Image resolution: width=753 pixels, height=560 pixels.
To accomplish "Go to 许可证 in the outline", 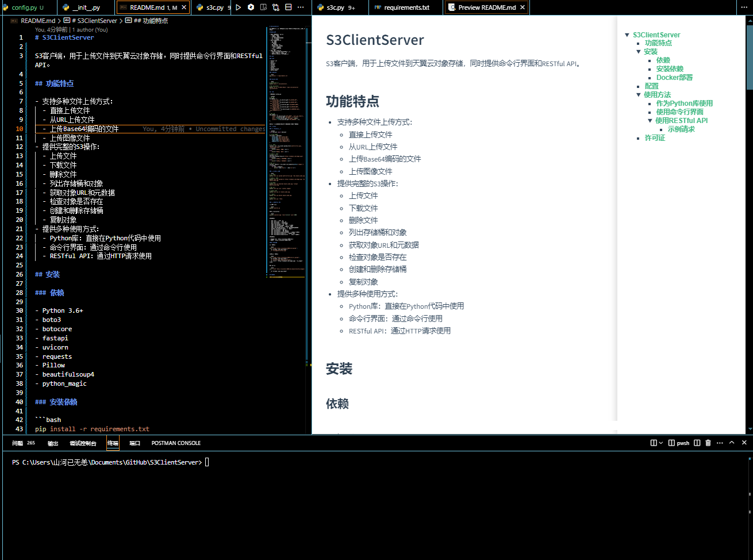I will [x=655, y=138].
